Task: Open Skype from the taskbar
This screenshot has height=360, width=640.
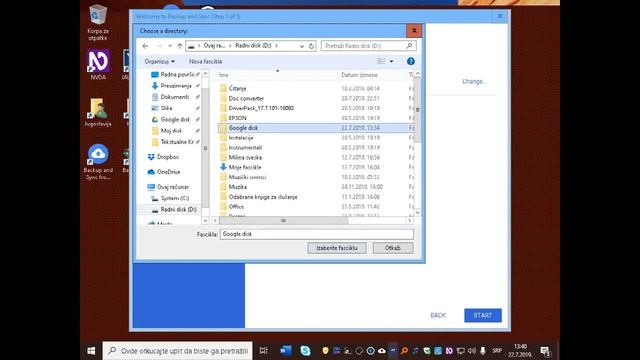Action: (305, 351)
